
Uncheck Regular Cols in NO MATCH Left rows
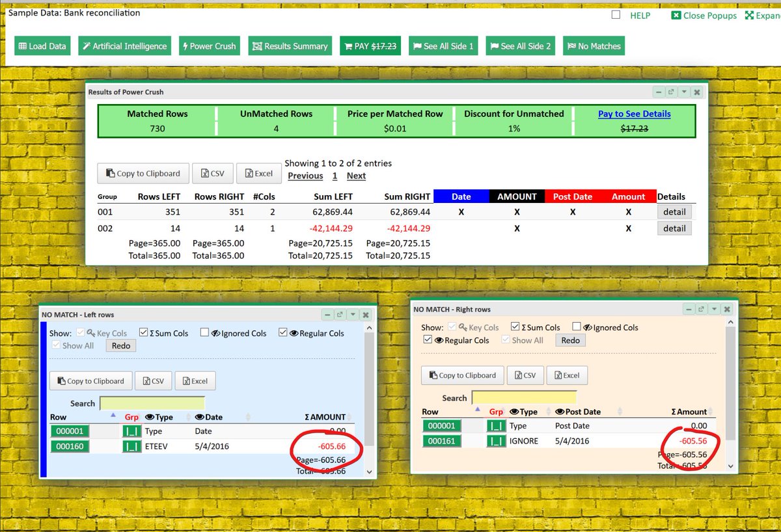(283, 332)
